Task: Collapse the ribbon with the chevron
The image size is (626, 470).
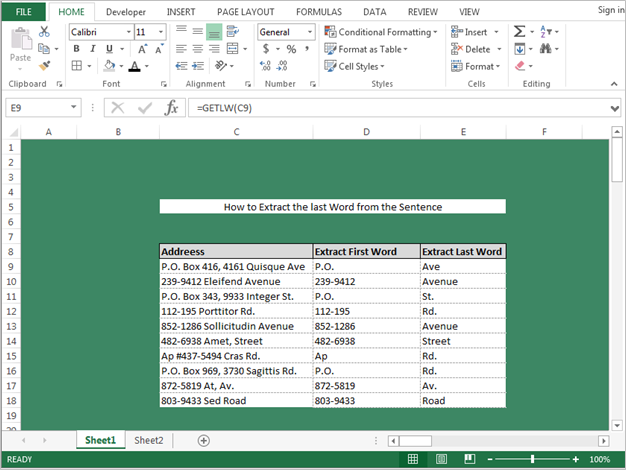Action: [x=614, y=84]
